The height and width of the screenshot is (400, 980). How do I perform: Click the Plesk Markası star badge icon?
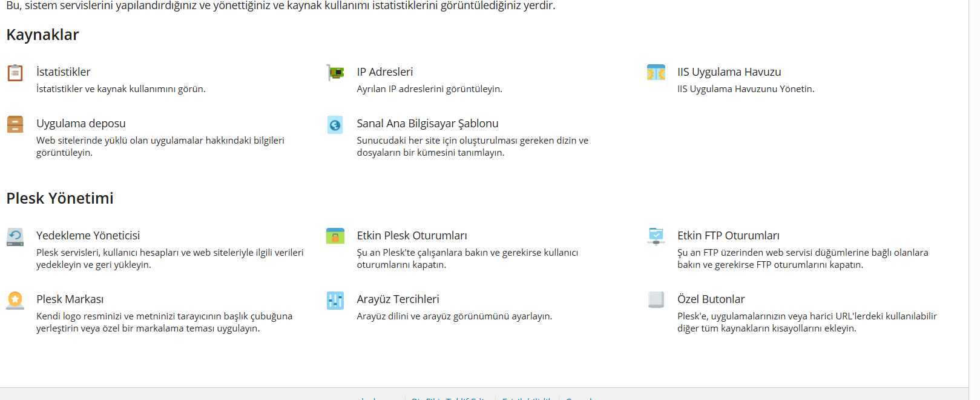[15, 300]
